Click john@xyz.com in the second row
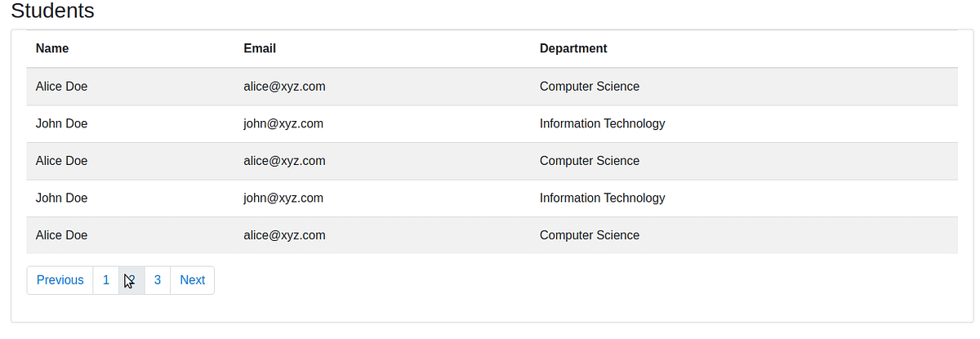Image resolution: width=980 pixels, height=339 pixels. 283,124
